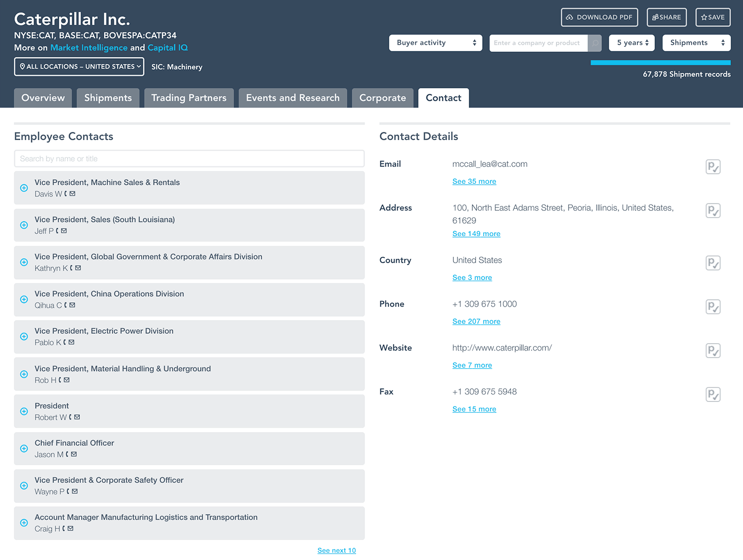
Task: Expand Qihua C's China Operations contact card
Action: (x=24, y=299)
